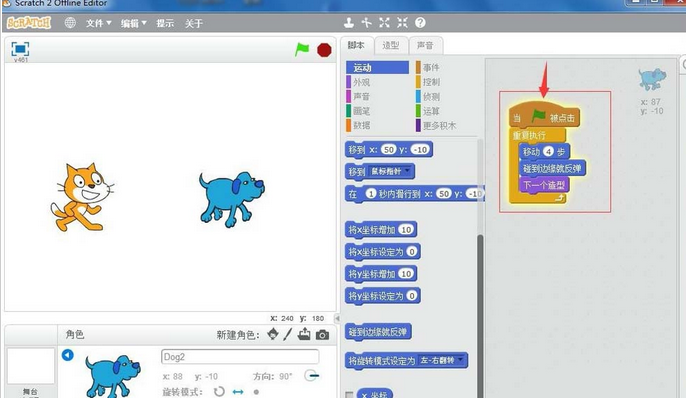Viewport: 686px width, 398px height.
Task: Enter full-screen presentation mode icon
Action: click(x=20, y=49)
